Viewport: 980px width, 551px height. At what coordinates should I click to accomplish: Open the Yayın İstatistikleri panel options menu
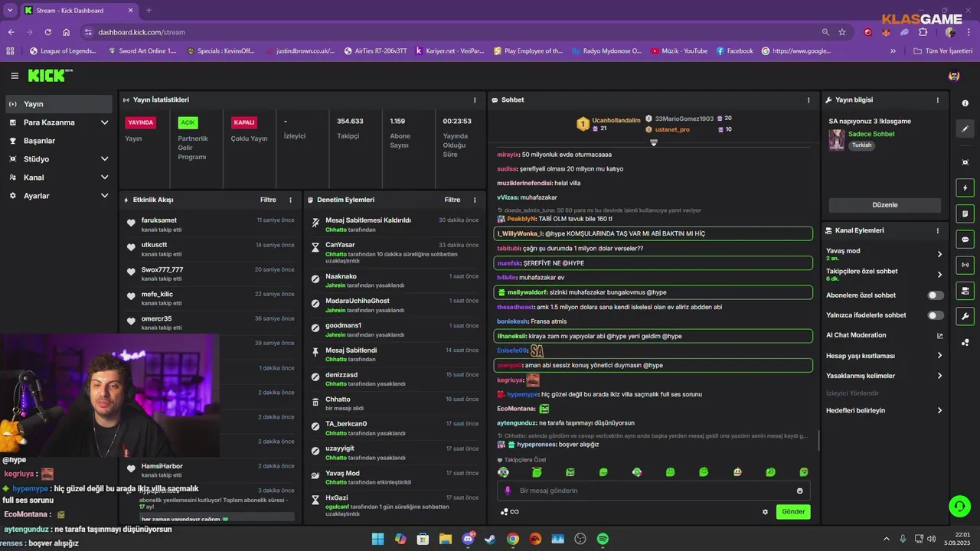(475, 100)
